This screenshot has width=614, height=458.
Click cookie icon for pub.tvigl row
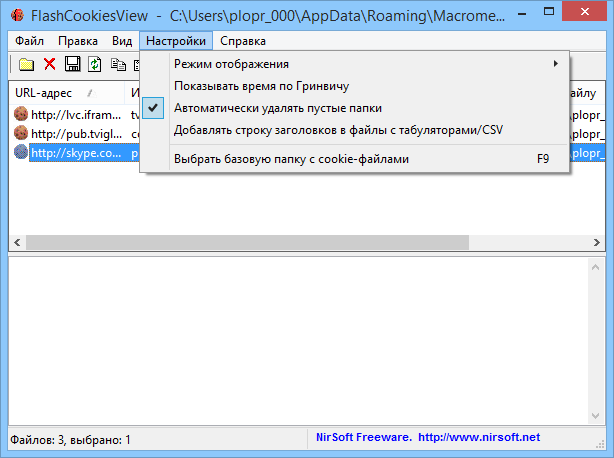coord(21,133)
